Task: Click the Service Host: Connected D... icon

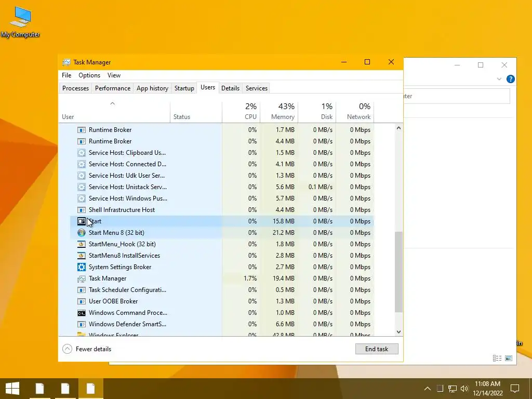Action: 82,164
